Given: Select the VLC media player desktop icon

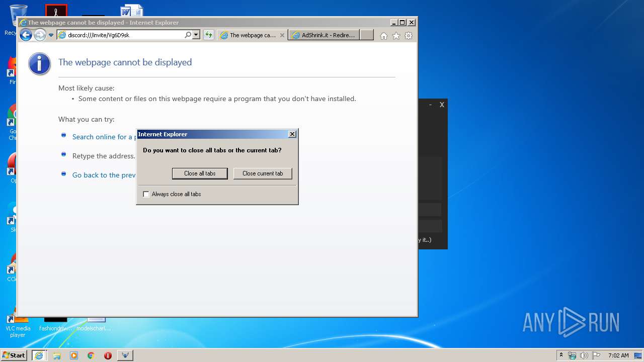Looking at the screenshot, I should 18,326.
